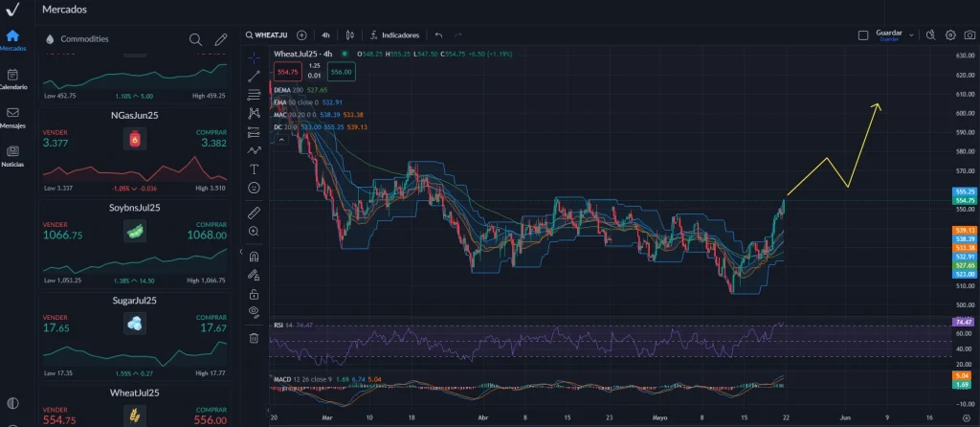The image size is (980, 427).
Task: Select the MAC 20 20 indicator legend
Action: (318, 115)
